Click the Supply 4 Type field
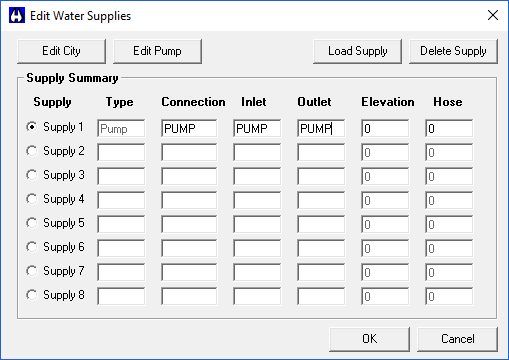This screenshot has height=360, width=509. pos(121,200)
